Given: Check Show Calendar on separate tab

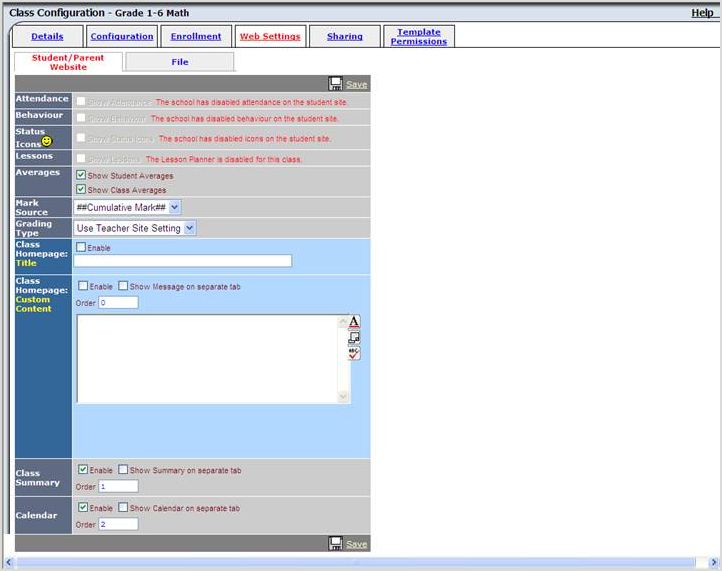Looking at the screenshot, I should [123, 508].
